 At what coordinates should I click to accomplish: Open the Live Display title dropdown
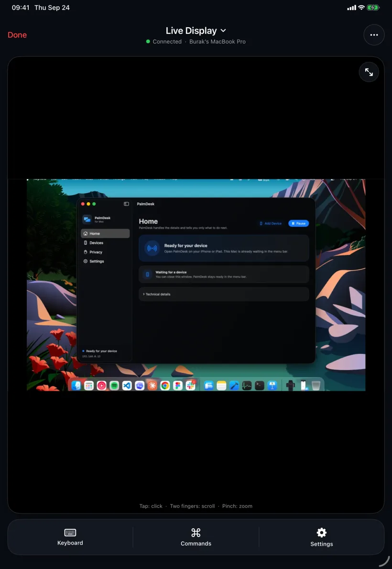(196, 31)
